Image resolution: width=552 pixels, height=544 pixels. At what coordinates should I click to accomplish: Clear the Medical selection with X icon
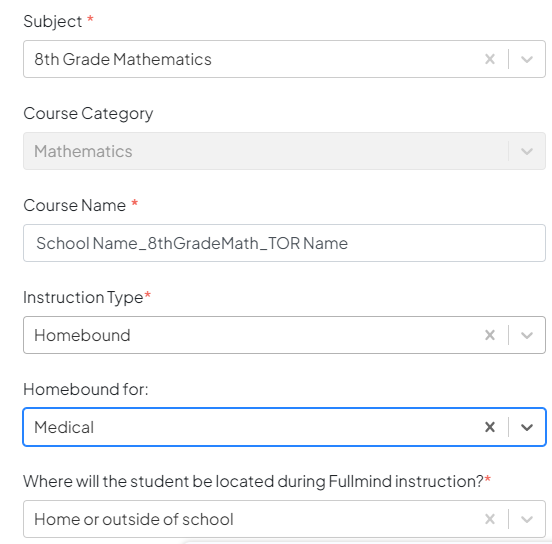(x=490, y=427)
